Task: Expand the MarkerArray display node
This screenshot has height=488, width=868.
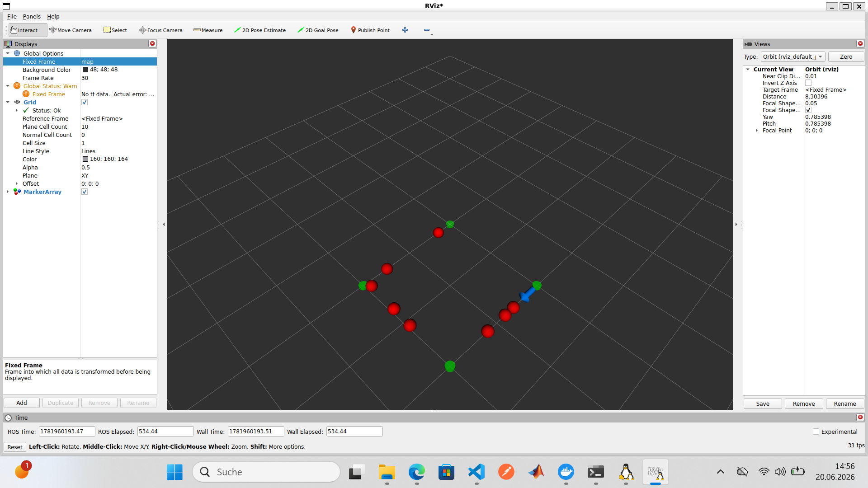Action: pyautogui.click(x=8, y=192)
